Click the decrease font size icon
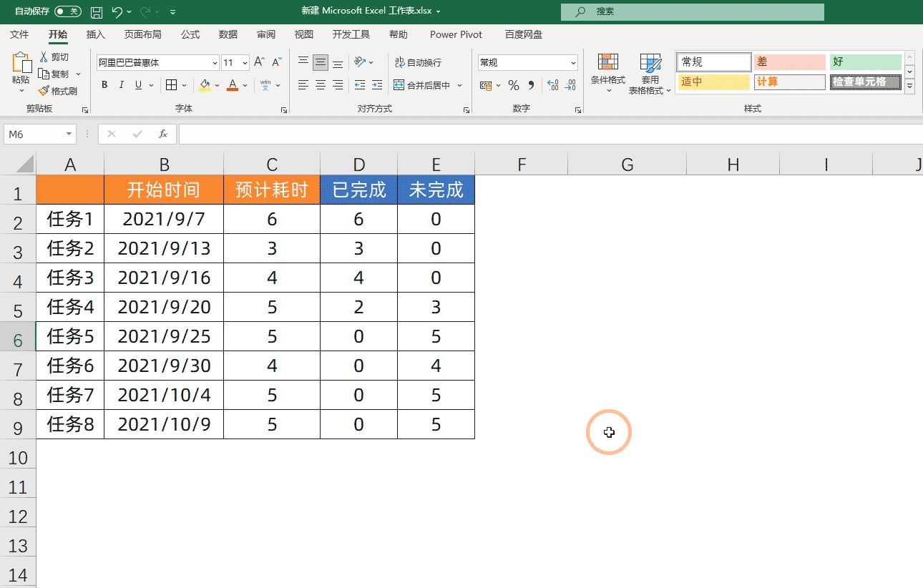 point(276,63)
